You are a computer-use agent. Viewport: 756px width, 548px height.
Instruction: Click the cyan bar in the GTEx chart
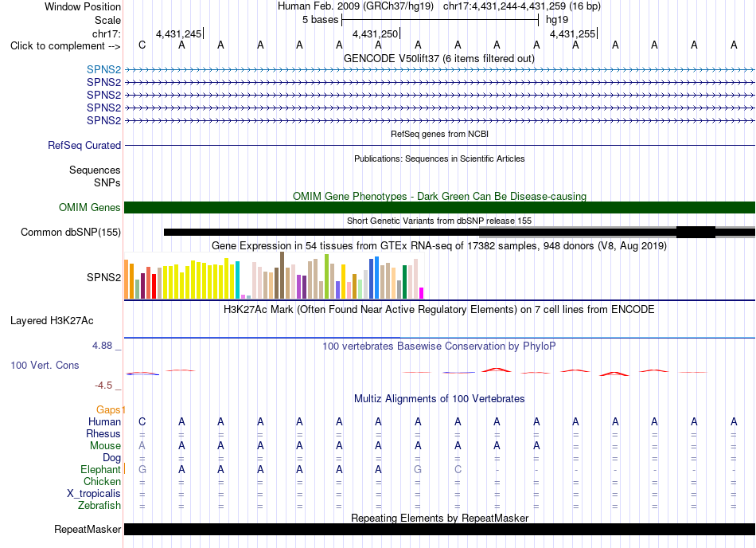[237, 280]
